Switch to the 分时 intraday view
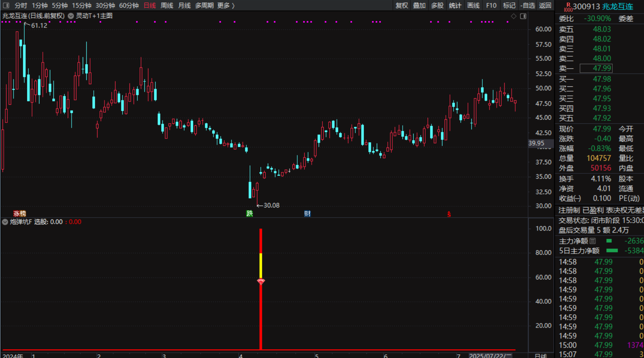This screenshot has width=644, height=358. click(21, 5)
